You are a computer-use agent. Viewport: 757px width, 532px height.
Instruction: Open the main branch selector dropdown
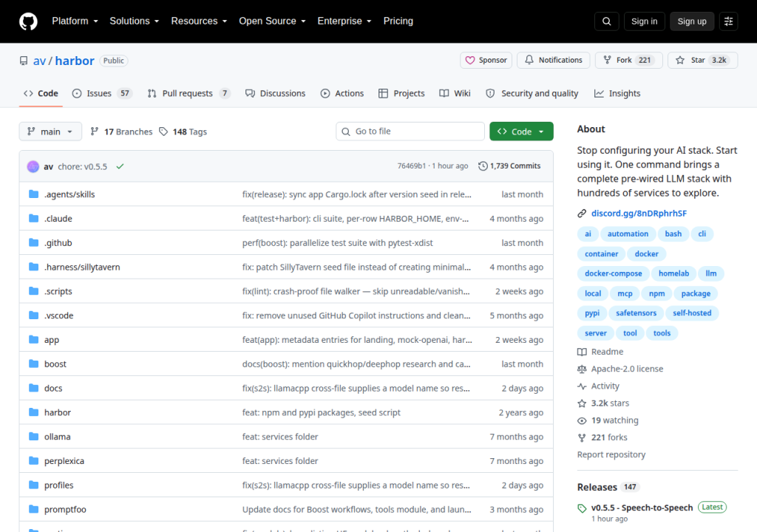point(50,132)
